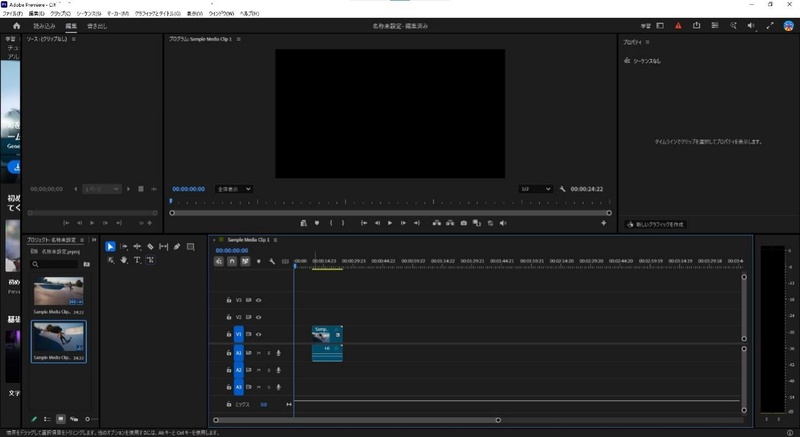Step back one frame in Program monitor
Viewport: 800px width, 437px height.
(x=377, y=223)
